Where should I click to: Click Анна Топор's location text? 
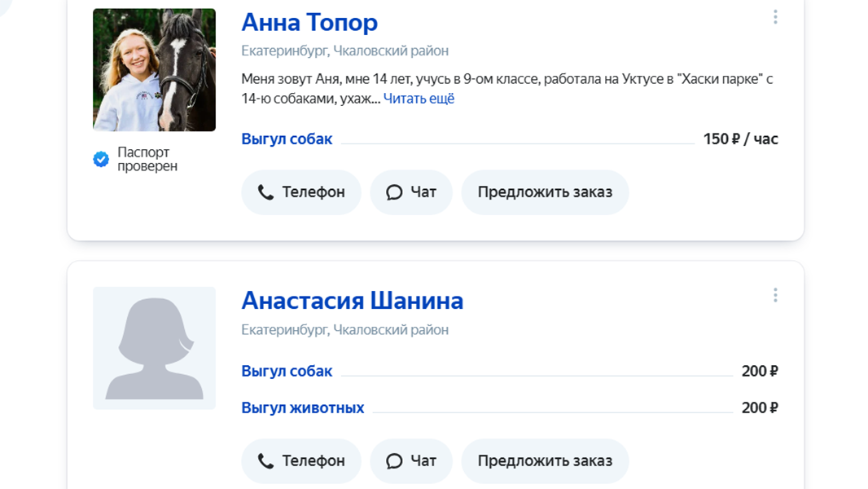[344, 51]
